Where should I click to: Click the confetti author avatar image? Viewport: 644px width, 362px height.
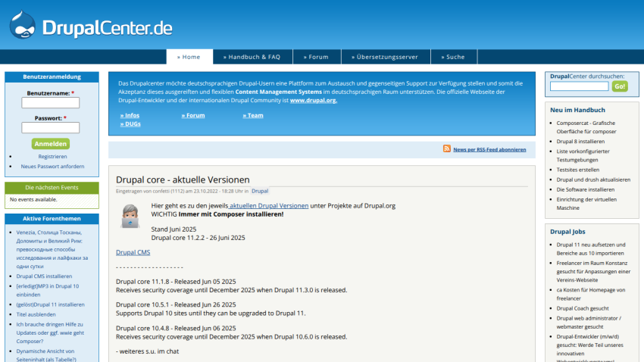pyautogui.click(x=130, y=216)
